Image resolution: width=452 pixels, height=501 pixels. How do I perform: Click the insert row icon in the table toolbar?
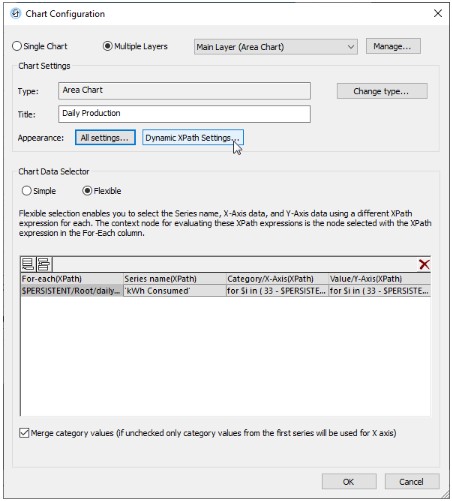[44, 264]
